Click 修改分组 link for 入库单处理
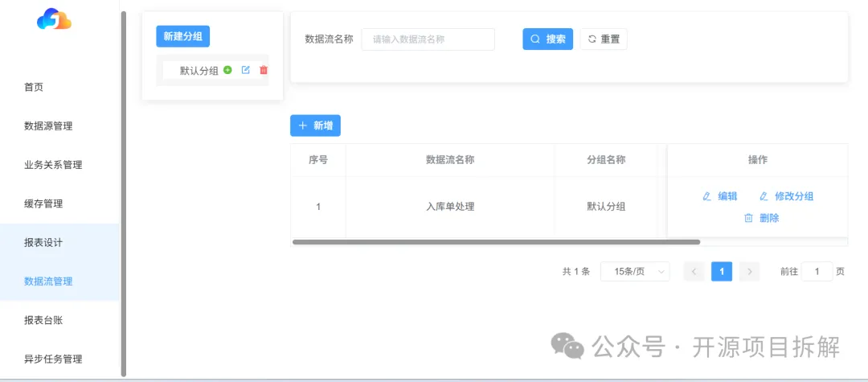Viewport: 868px width, 382px height. tap(786, 196)
